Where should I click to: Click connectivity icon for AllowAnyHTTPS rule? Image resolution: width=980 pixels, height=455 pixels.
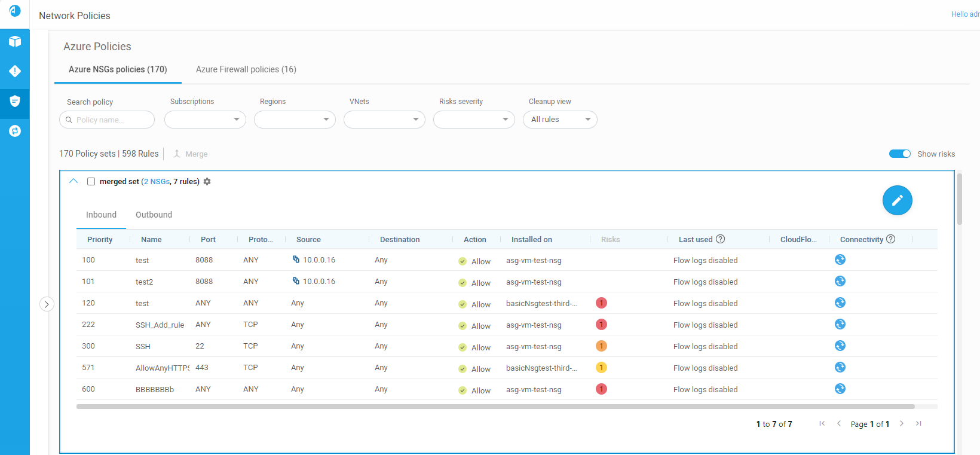pos(840,367)
